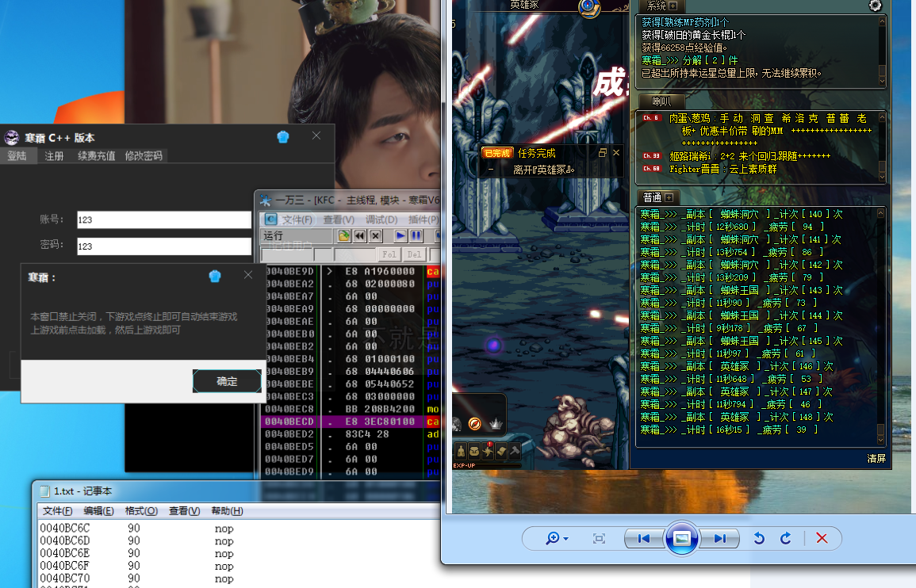Open 查看(V) menu in Notepad
The image size is (916, 588).
point(185,511)
